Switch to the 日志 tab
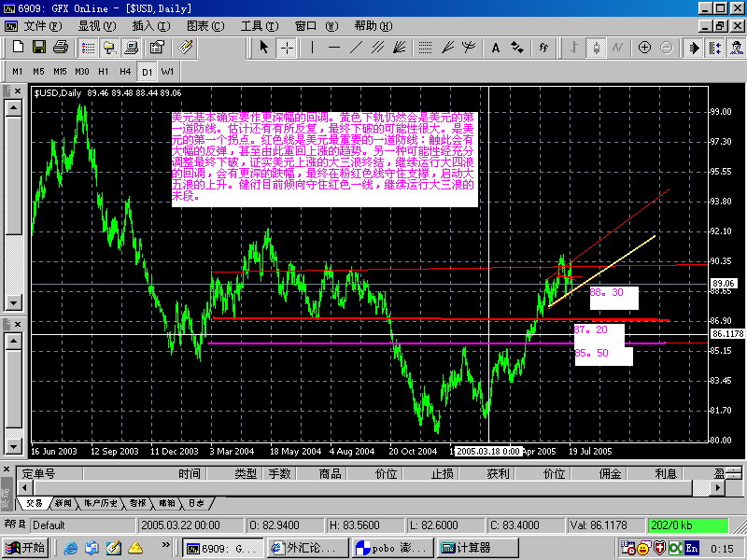 pyautogui.click(x=196, y=503)
